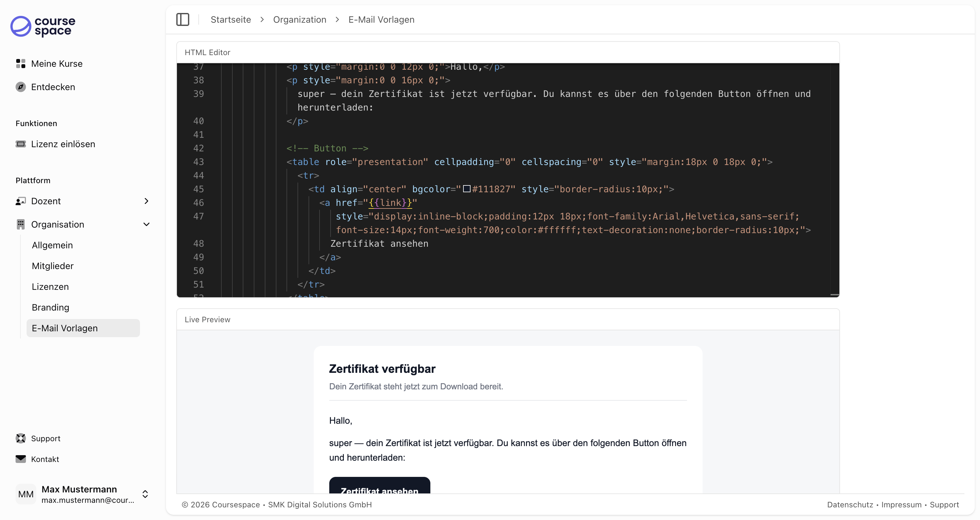This screenshot has height=520, width=980.
Task: Click the Startseite breadcrumb entry
Action: [230, 19]
